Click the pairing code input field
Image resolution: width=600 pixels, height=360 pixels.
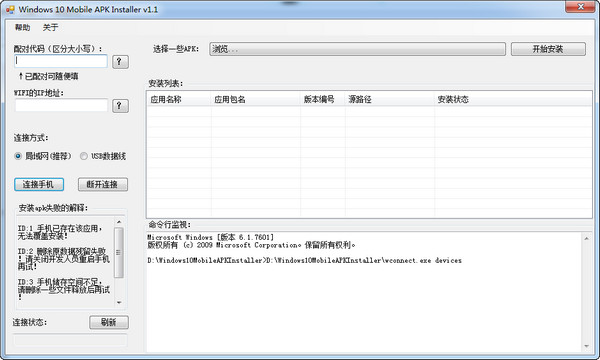pos(61,61)
